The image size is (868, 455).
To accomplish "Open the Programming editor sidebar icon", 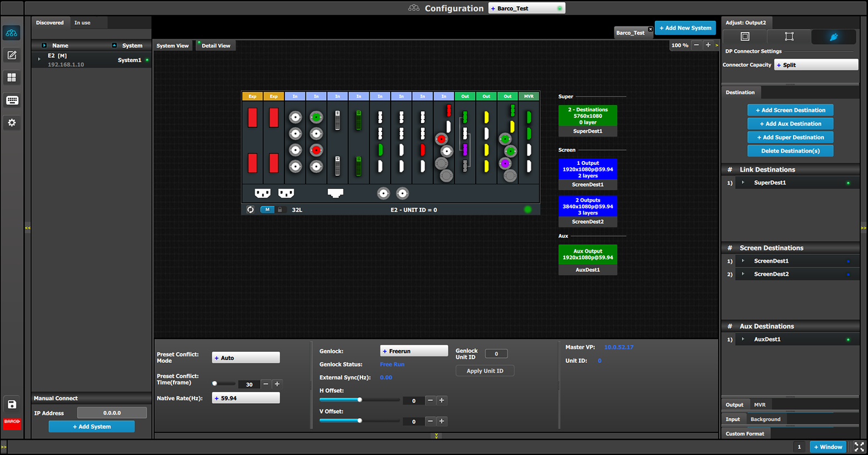I will (x=12, y=55).
